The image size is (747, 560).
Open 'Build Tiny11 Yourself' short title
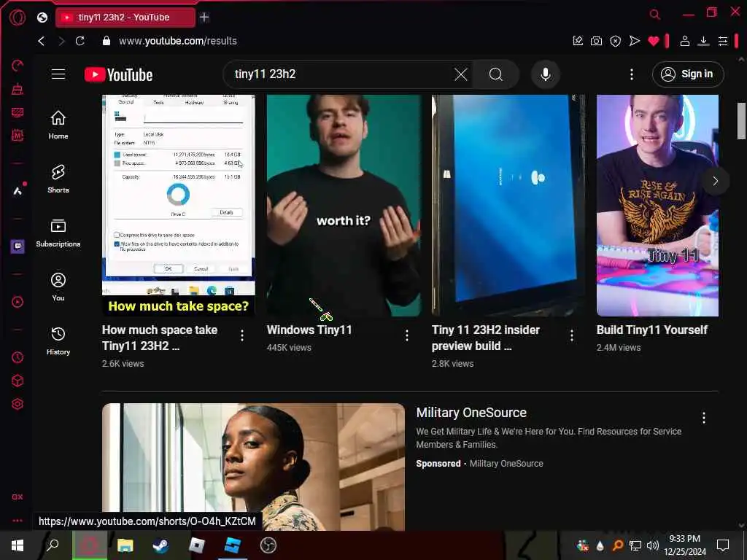tap(651, 330)
